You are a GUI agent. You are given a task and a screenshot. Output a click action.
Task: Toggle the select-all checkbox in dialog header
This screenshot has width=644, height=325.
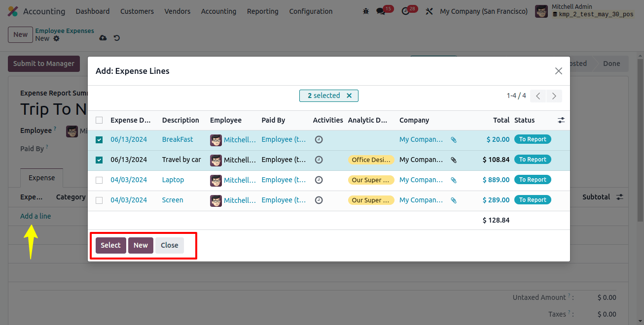tap(99, 120)
